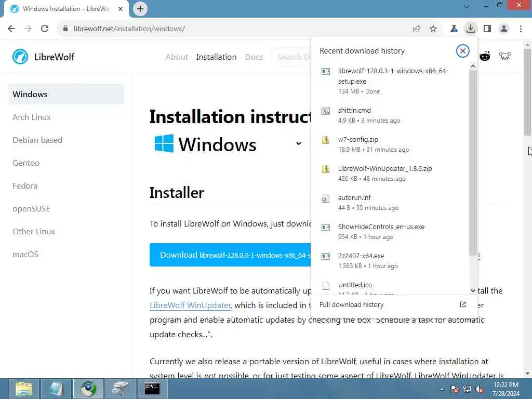
Task: Select Arch Linux in the sidebar
Action: point(32,117)
